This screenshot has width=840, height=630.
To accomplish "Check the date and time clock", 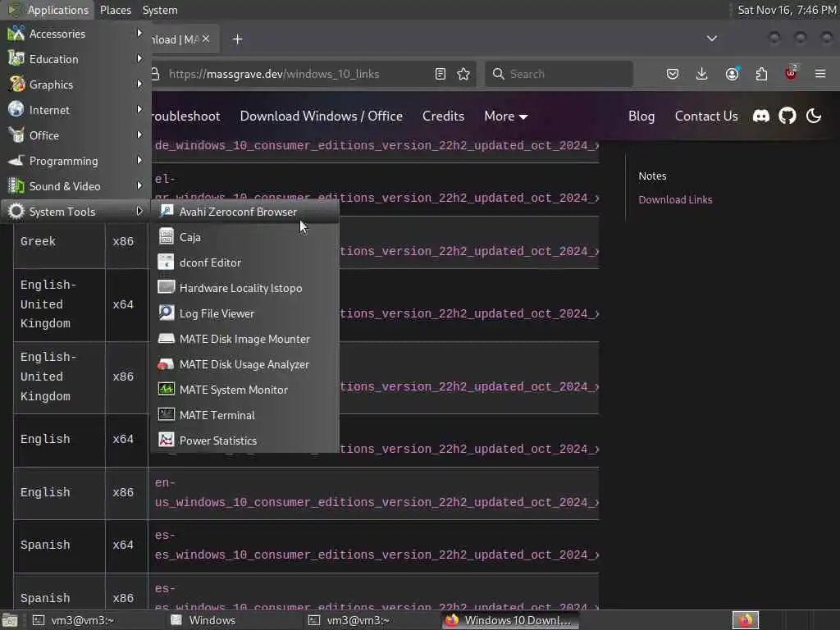I will pyautogui.click(x=787, y=10).
